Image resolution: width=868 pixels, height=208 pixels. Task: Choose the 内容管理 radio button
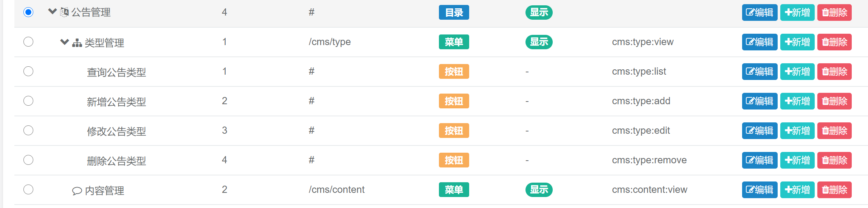point(28,189)
